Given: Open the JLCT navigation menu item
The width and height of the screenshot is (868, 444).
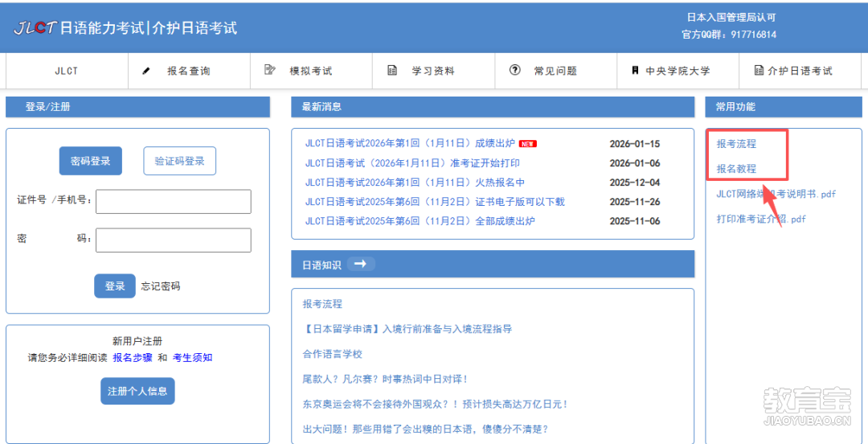Looking at the screenshot, I should 67,71.
